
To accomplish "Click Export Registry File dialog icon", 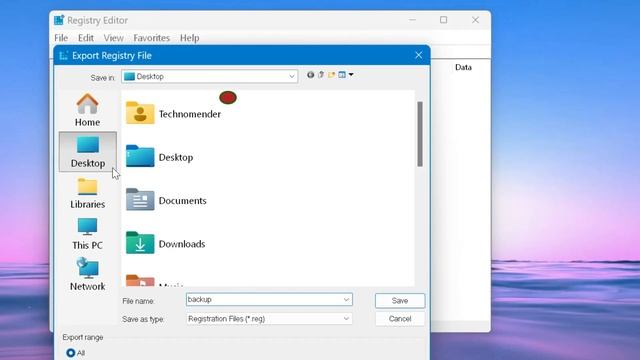I will 64,56.
